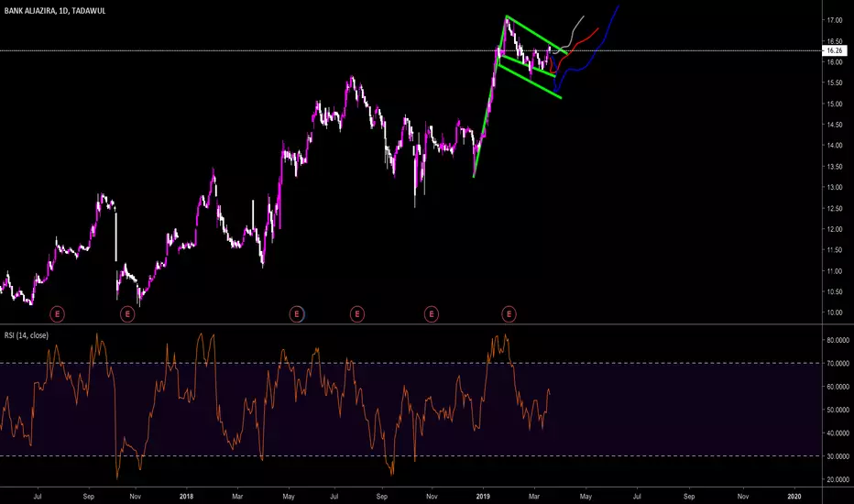Click the 10.00 price axis label

(x=835, y=312)
